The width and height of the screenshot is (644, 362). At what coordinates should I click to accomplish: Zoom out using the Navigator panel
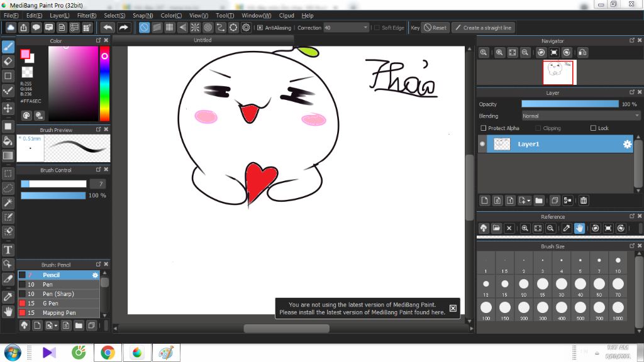(525, 53)
